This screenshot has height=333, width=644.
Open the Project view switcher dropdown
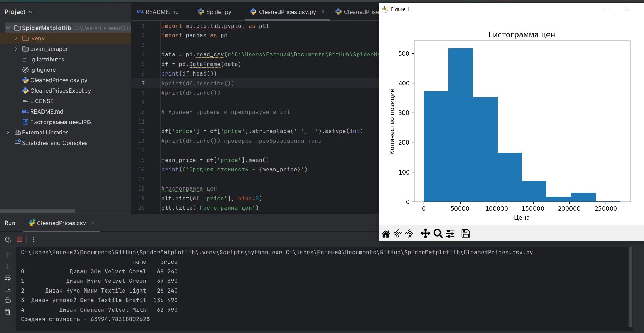pos(30,11)
